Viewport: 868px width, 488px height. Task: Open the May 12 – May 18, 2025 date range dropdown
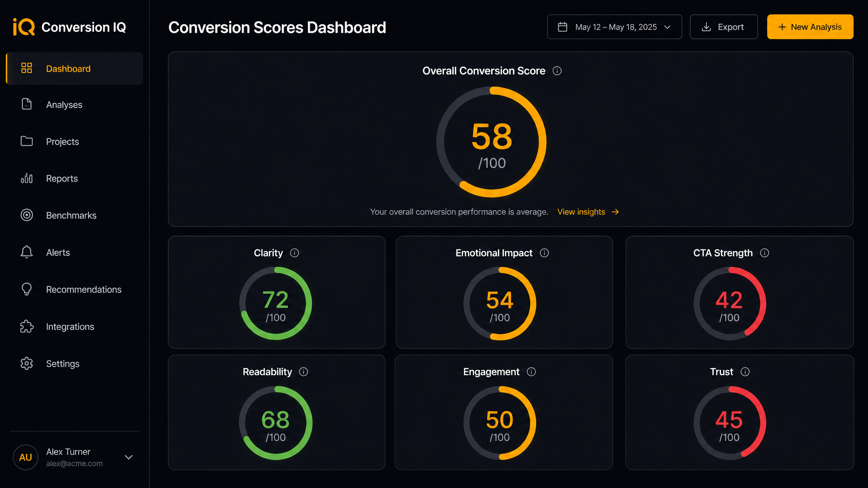(x=615, y=27)
